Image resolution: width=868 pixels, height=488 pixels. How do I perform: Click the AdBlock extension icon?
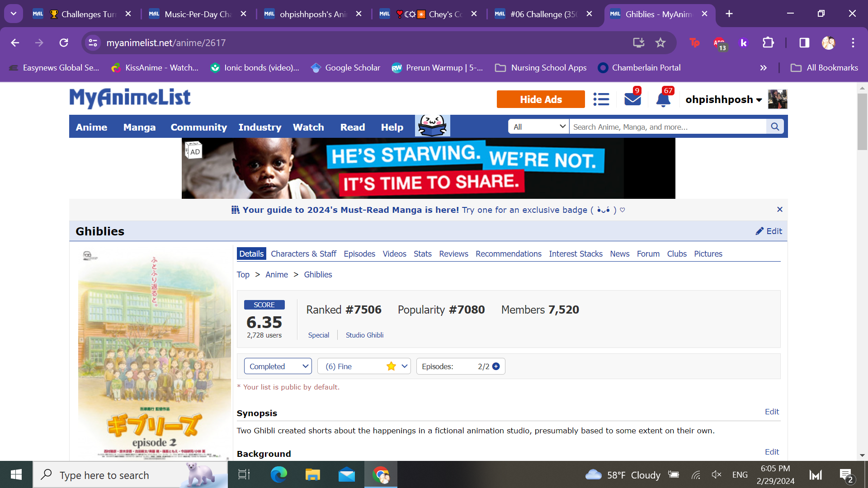(719, 43)
